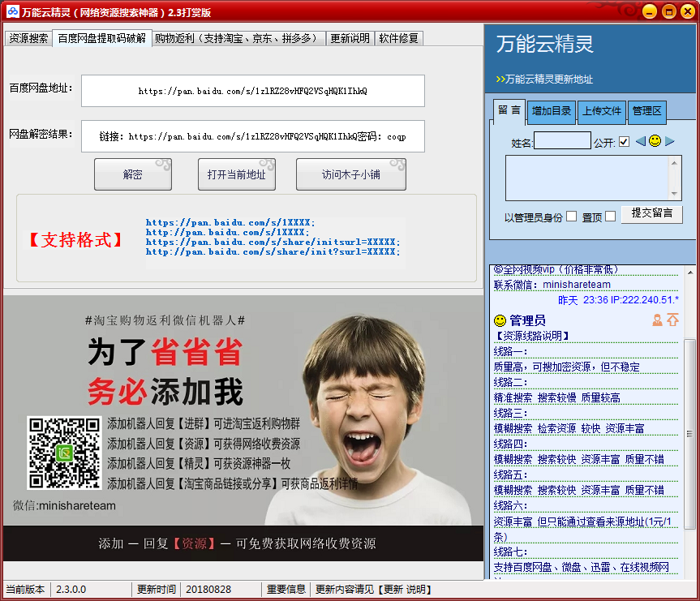Click the QR code image in banner
This screenshot has height=601, width=700.
pos(65,453)
